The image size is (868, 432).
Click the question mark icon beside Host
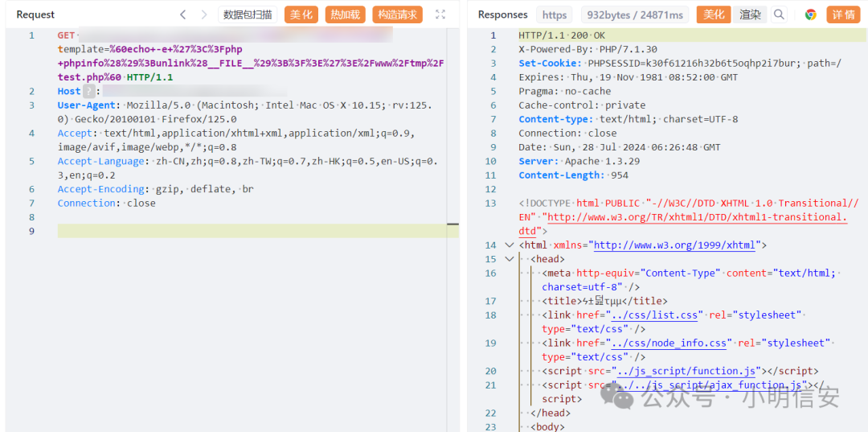click(89, 92)
